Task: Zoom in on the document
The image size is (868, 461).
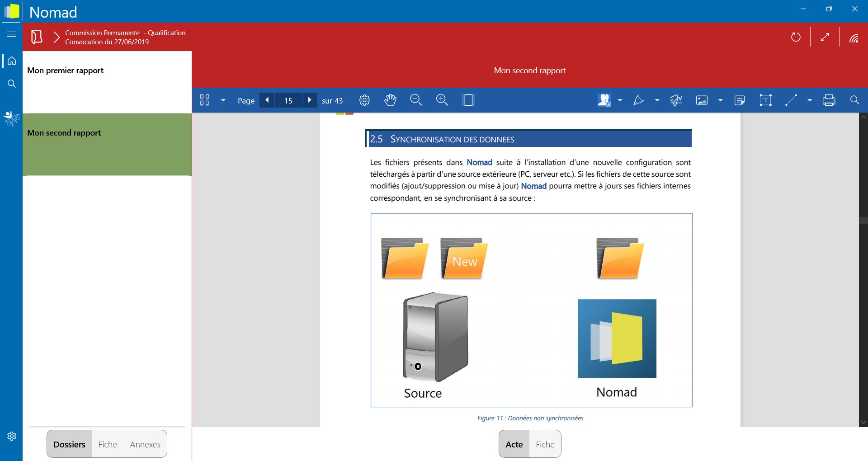Action: click(x=442, y=100)
